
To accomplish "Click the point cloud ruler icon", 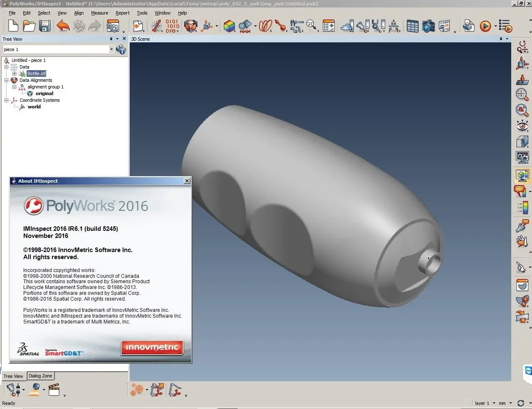I will [347, 26].
